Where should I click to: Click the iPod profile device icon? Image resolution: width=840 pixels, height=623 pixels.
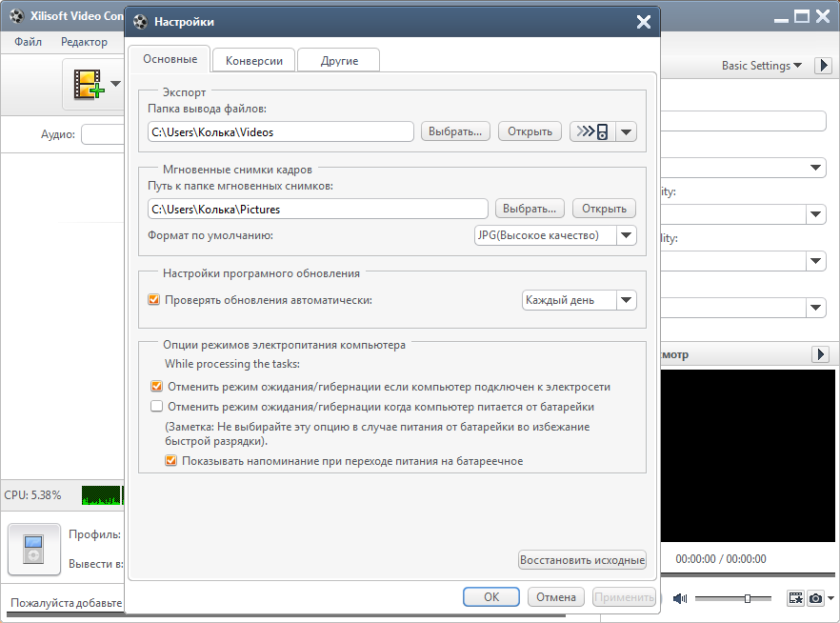[x=33, y=550]
